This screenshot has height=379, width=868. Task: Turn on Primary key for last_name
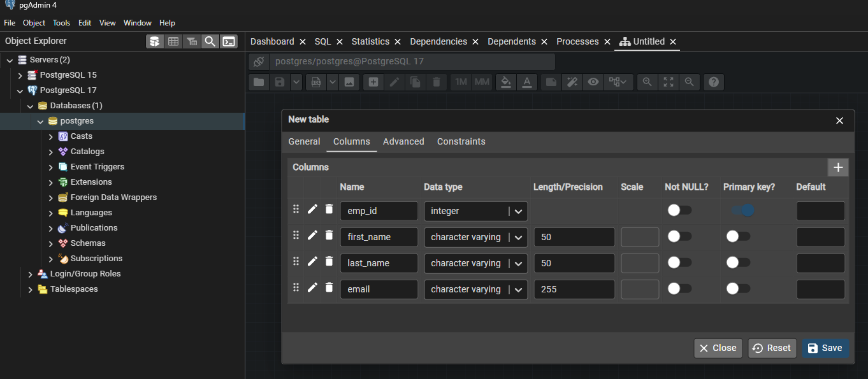[x=738, y=262]
